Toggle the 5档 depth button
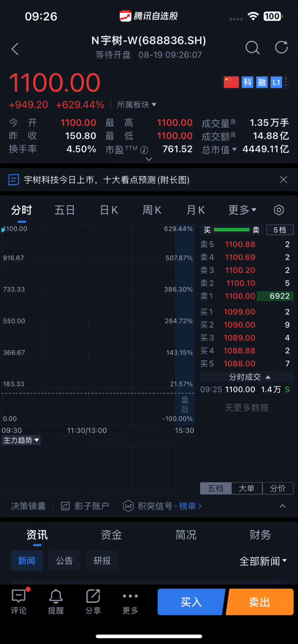This screenshot has width=298, height=644. point(279,230)
